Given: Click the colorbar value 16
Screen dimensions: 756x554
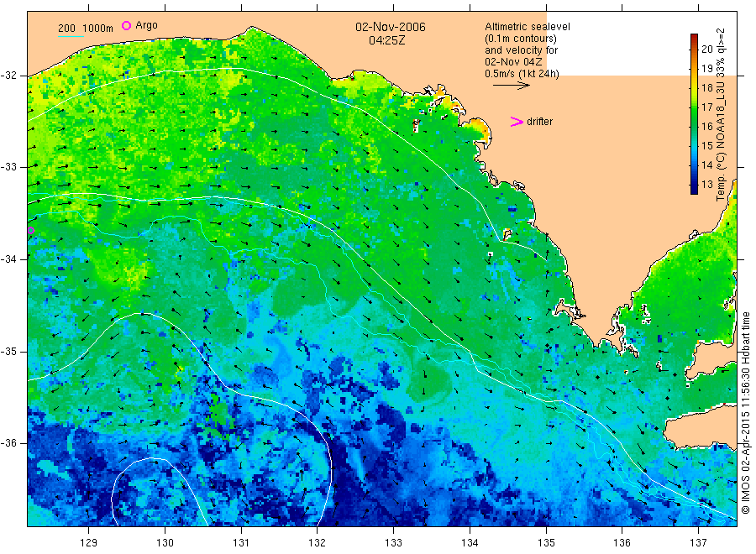Looking at the screenshot, I should point(706,127).
